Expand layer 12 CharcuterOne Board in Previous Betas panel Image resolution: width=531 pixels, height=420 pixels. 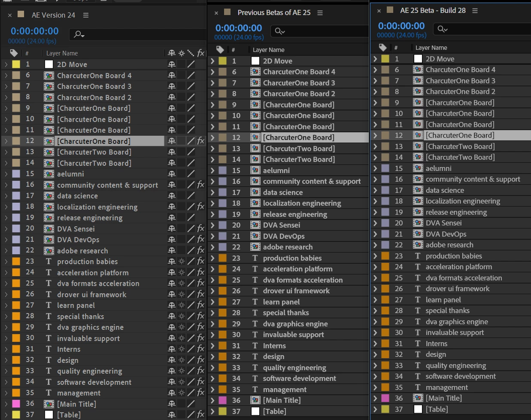click(212, 137)
